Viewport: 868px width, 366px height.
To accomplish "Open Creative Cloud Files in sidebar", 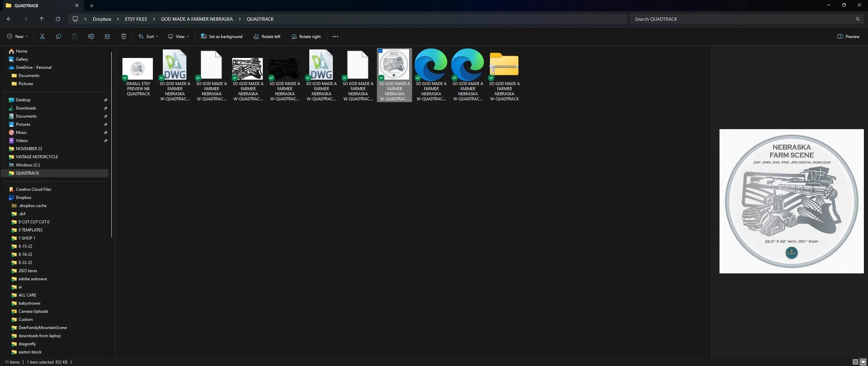I will tap(33, 189).
